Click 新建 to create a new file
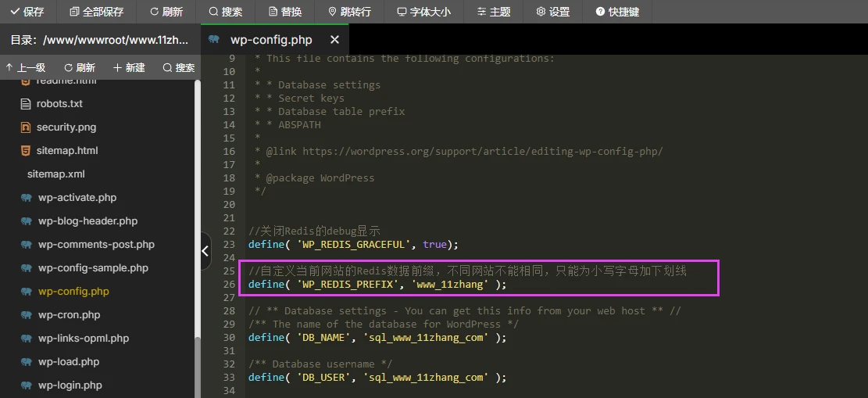The height and width of the screenshot is (398, 868). point(129,67)
